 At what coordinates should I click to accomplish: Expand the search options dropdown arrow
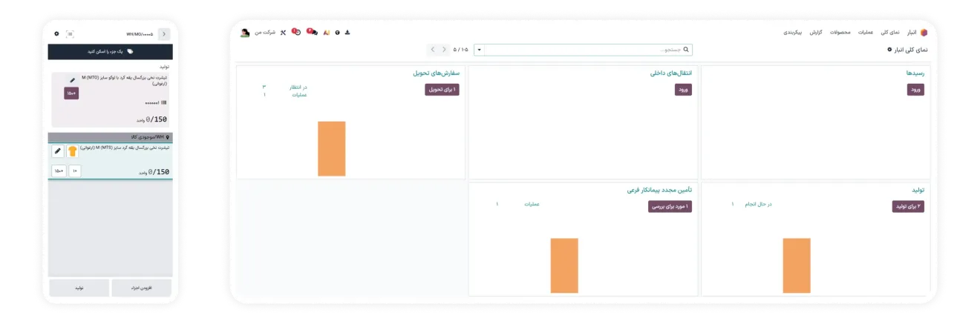point(479,50)
